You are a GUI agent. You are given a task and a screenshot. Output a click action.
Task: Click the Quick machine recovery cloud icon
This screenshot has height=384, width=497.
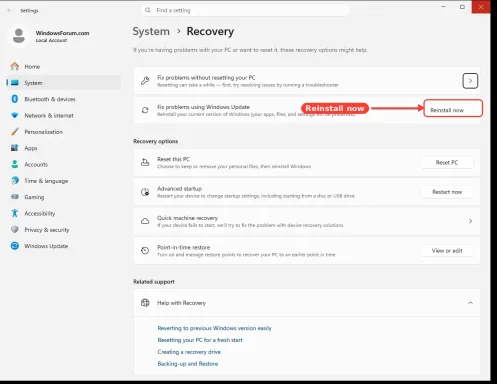coord(145,221)
